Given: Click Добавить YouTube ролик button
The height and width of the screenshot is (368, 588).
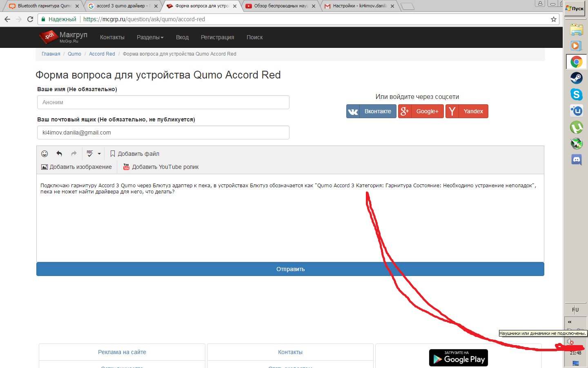Looking at the screenshot, I should pyautogui.click(x=161, y=167).
